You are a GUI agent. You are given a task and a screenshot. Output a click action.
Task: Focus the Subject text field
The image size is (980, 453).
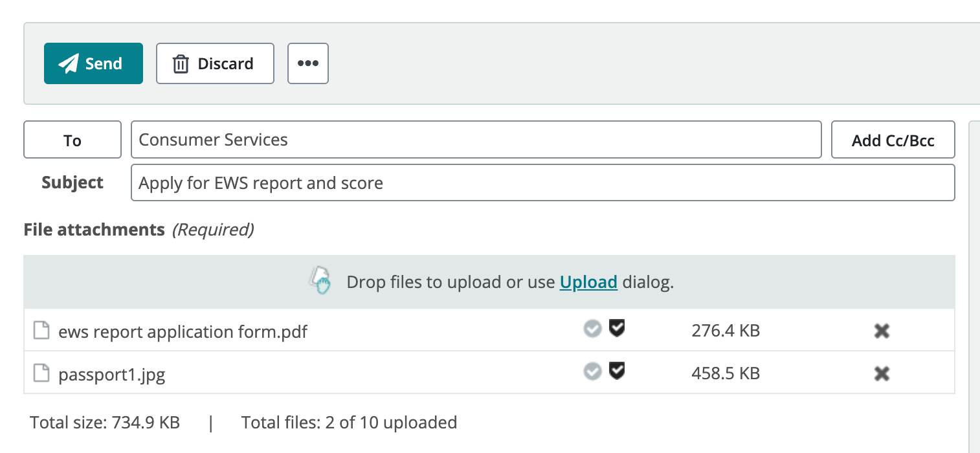click(x=542, y=183)
